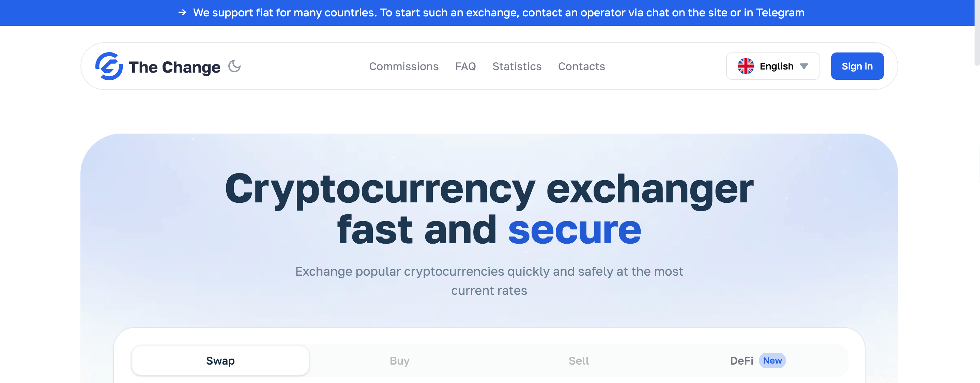Navigate to Contacts
The image size is (980, 383).
(x=581, y=66)
